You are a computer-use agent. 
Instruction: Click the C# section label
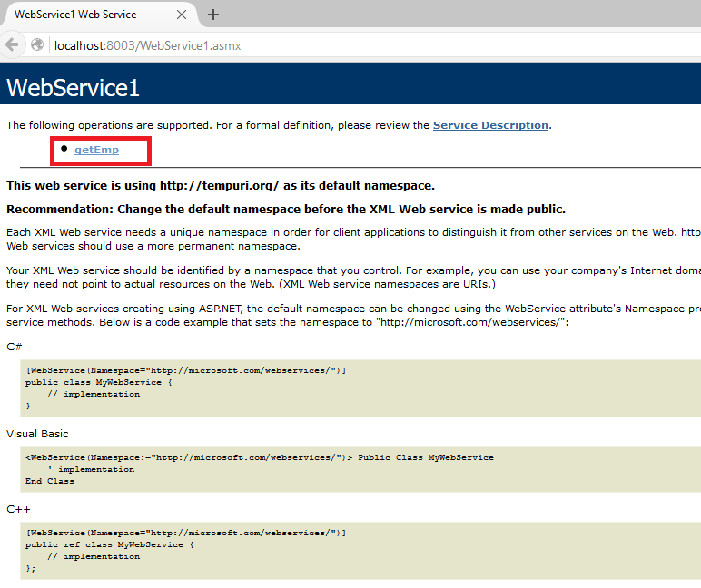[14, 347]
